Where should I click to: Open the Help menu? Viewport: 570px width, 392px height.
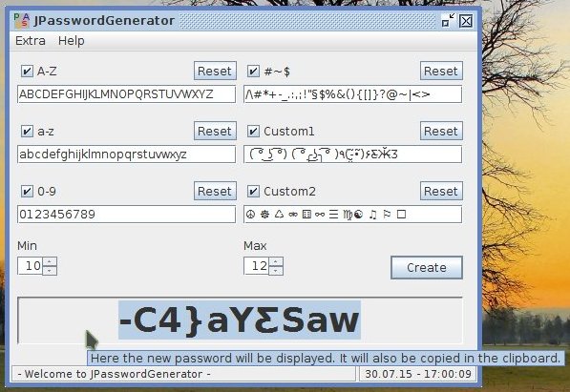[72, 41]
